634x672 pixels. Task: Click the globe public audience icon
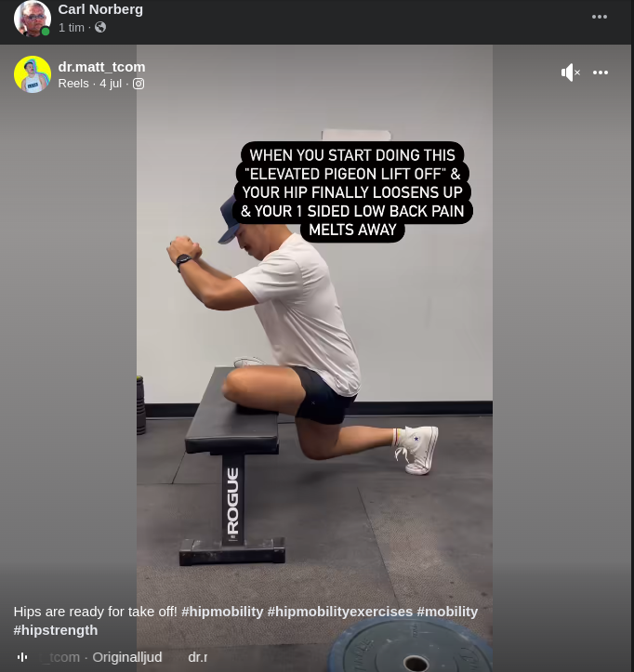click(x=100, y=28)
